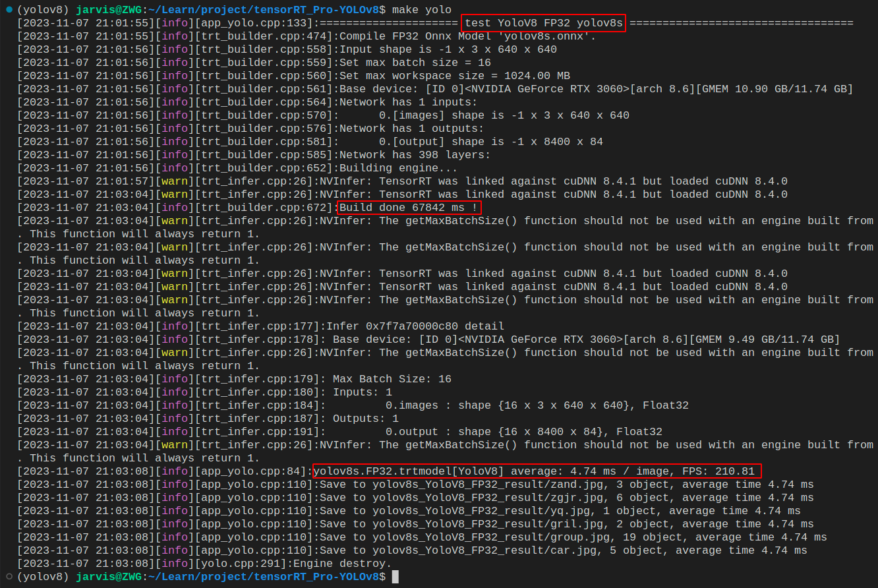Click the hollow circle before last prompt
The image size is (878, 588).
9,576
